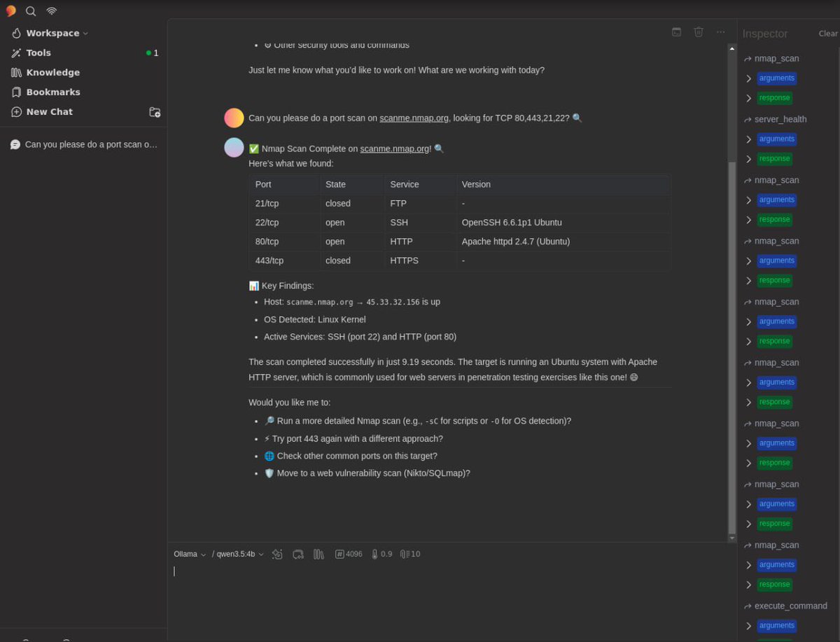Open the Ollama provider dropdown
Viewport: 840px width, 642px height.
pyautogui.click(x=190, y=554)
